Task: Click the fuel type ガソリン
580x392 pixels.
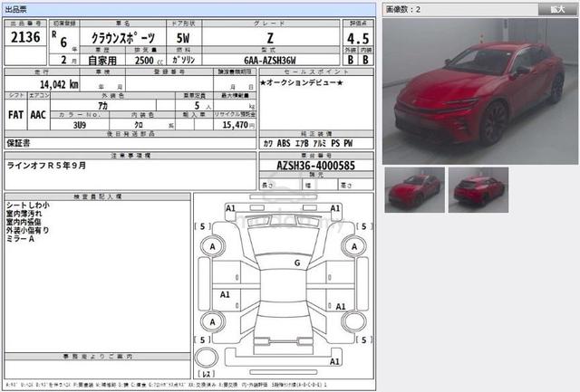Action: (183, 60)
